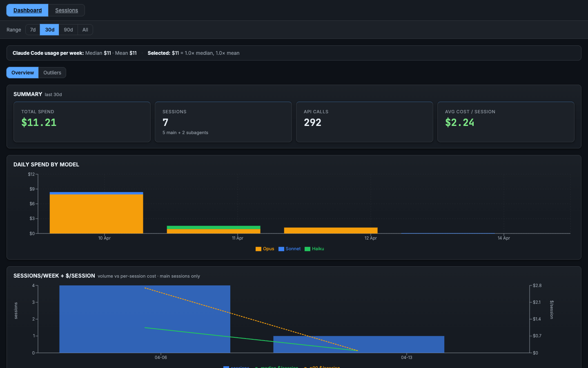The image size is (588, 368).
Task: Click the '$2.8' right axis label
Action: [x=537, y=285]
